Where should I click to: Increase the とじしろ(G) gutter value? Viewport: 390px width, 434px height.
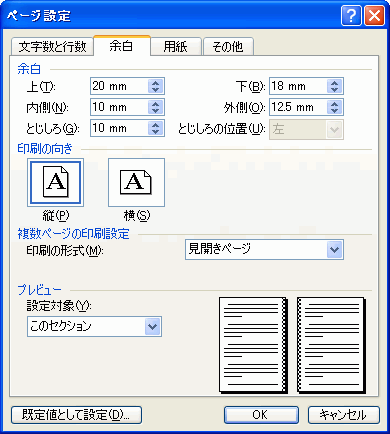tap(156, 125)
